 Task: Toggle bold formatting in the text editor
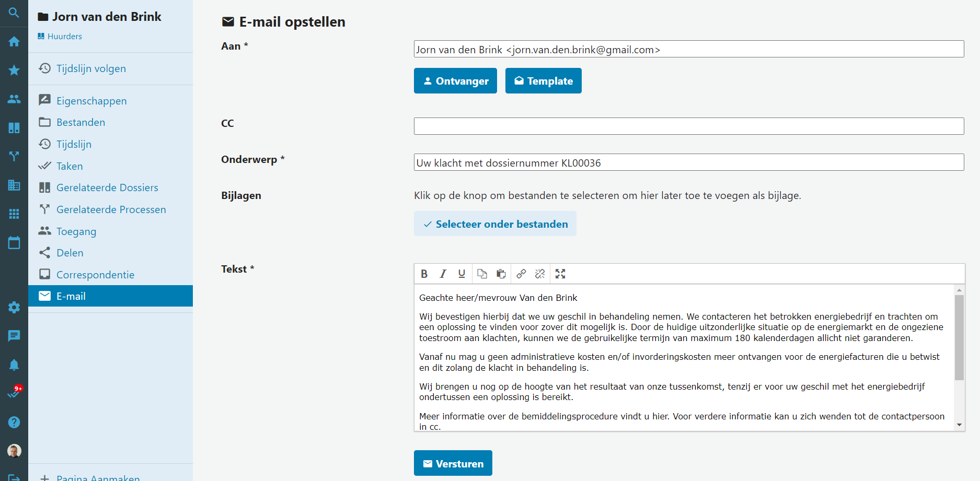click(x=424, y=274)
